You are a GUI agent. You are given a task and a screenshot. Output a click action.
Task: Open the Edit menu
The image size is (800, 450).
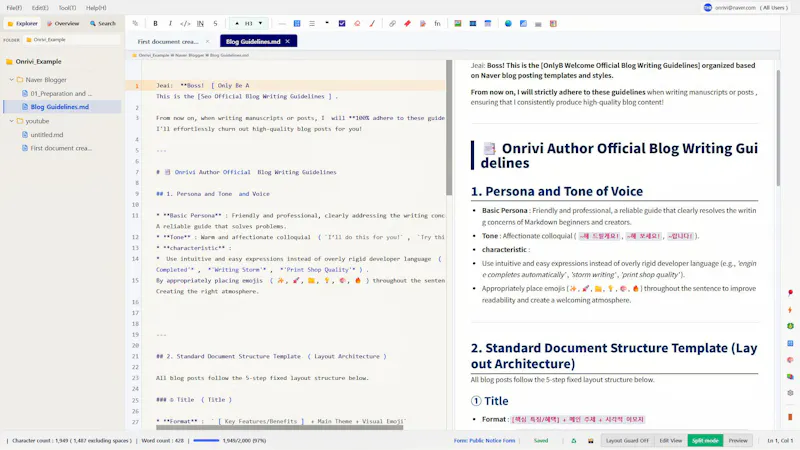[40, 8]
